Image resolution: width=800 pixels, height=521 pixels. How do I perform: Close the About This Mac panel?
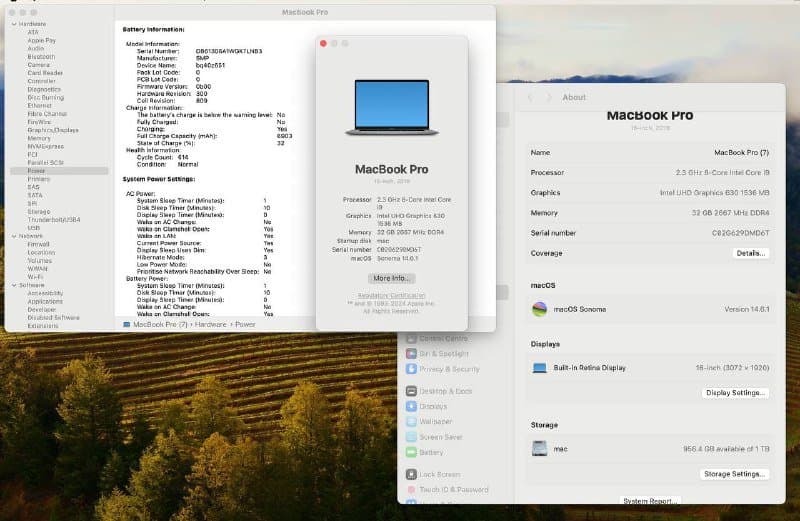click(323, 43)
